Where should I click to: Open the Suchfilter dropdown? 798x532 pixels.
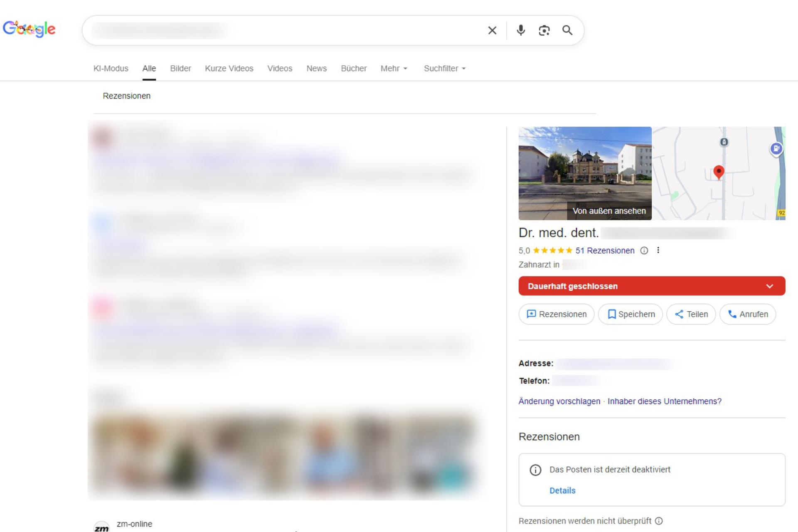[x=445, y=69]
